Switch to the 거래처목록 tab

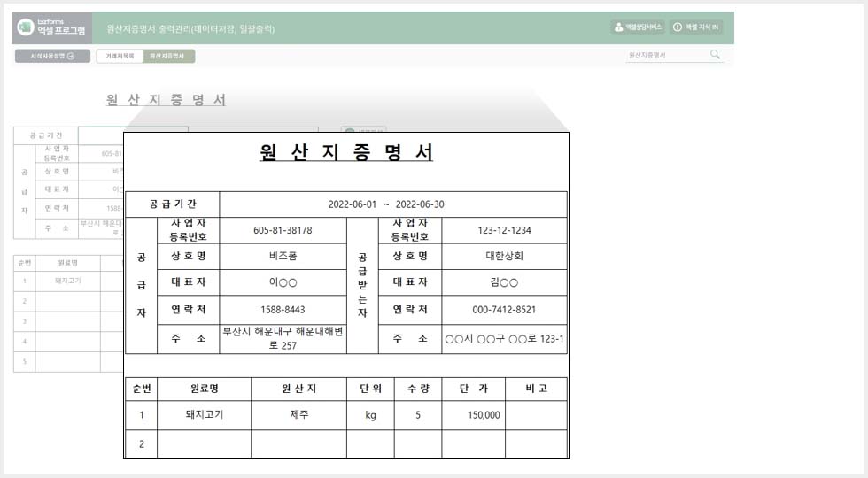point(120,56)
